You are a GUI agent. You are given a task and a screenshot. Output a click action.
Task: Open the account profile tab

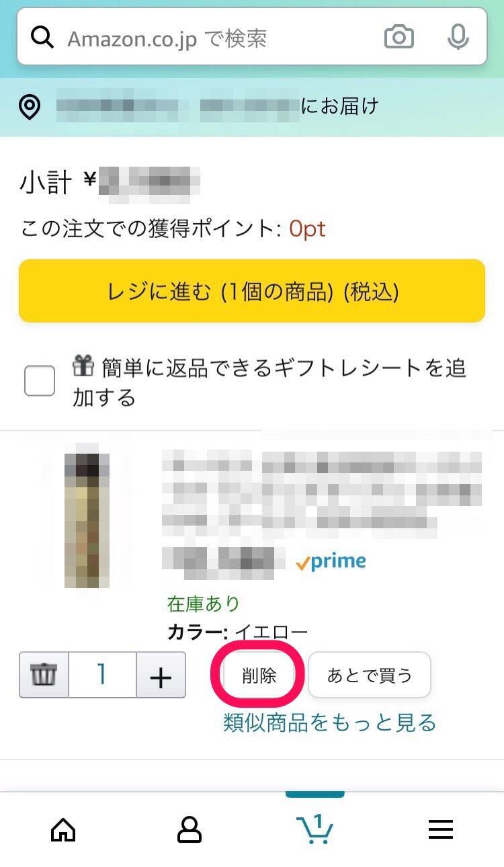point(189,830)
